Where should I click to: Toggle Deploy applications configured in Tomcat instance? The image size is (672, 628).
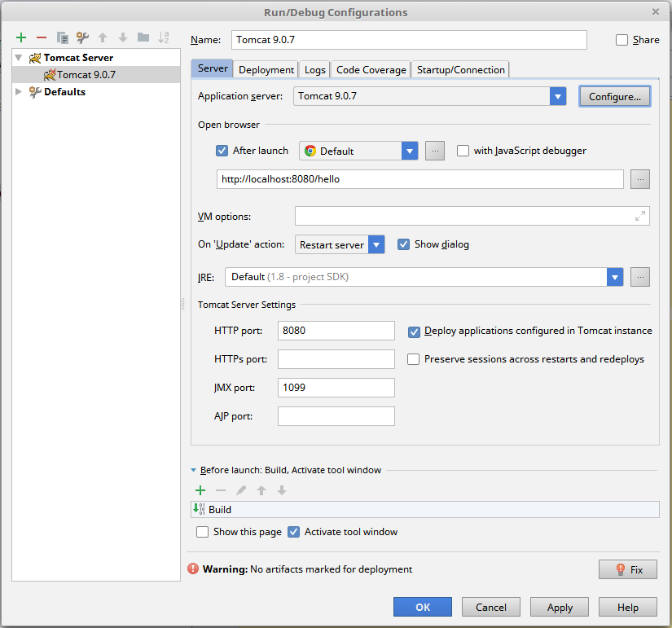[414, 332]
